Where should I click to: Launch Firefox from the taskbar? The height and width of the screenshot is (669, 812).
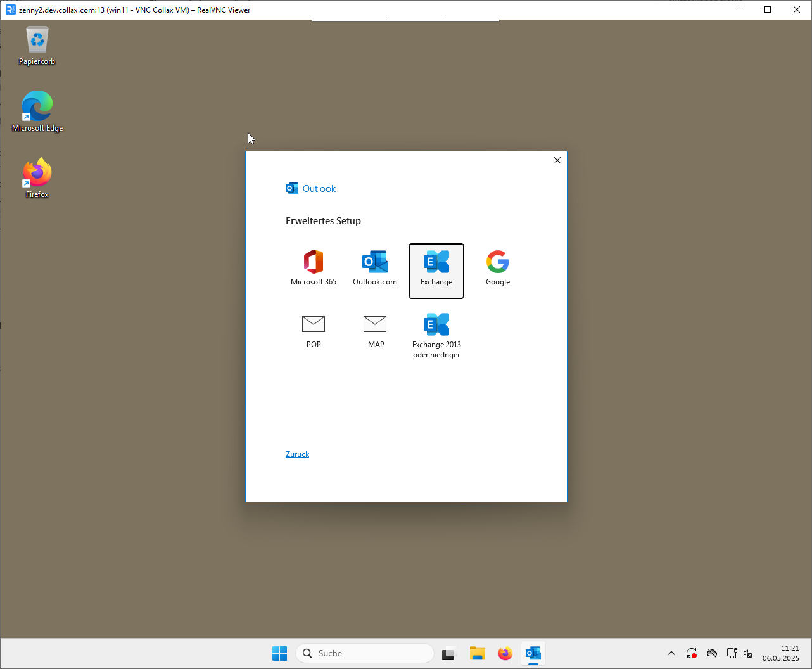coord(505,653)
